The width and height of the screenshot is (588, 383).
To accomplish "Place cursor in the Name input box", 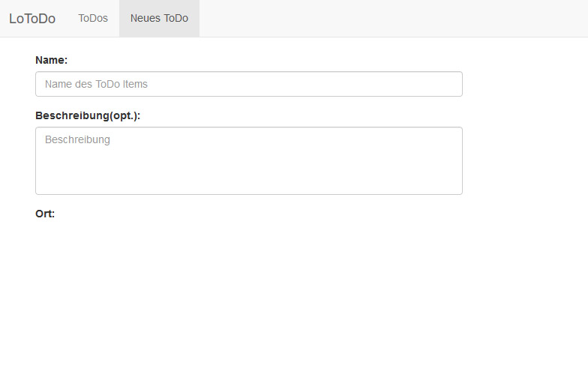I will [249, 84].
